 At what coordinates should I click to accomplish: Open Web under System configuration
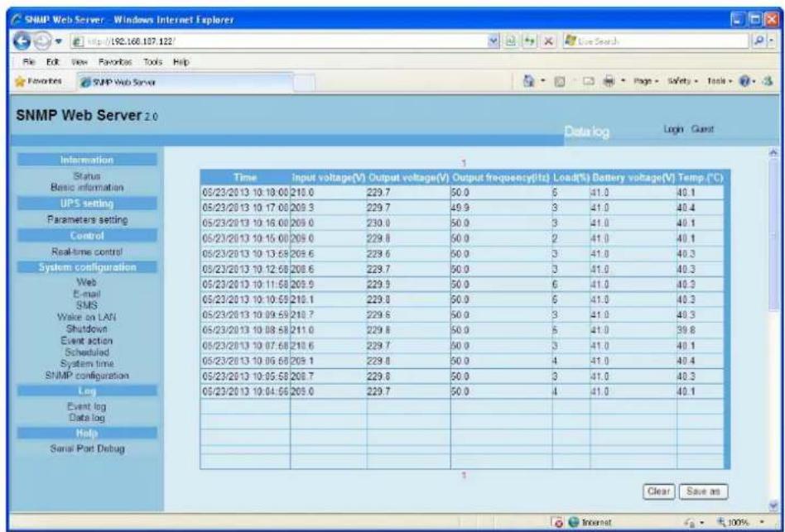(x=87, y=282)
